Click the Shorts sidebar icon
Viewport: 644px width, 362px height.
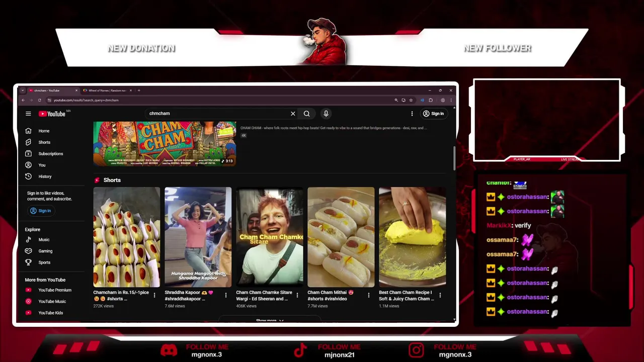coord(28,142)
